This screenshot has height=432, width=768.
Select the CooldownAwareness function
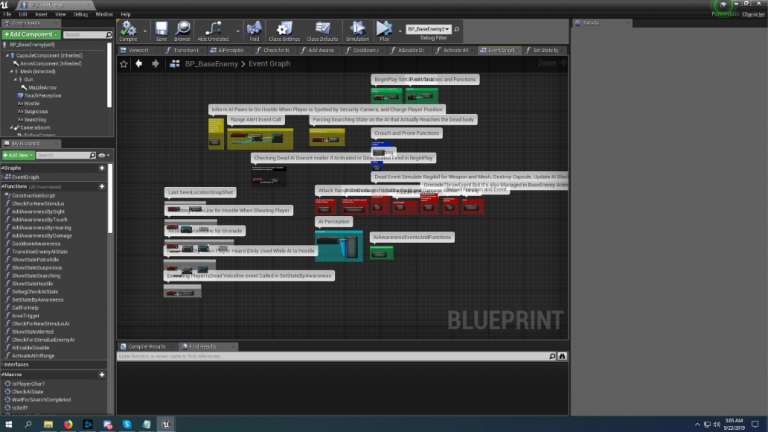click(36, 244)
